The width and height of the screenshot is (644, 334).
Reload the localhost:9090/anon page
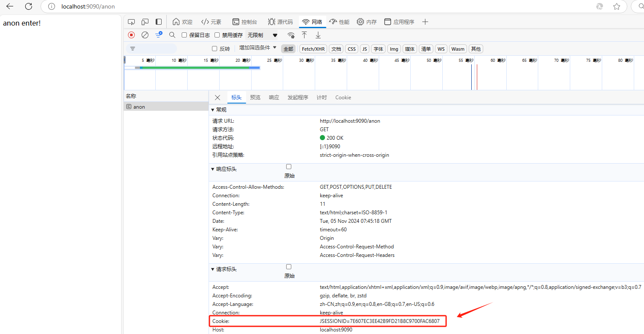[x=29, y=6]
